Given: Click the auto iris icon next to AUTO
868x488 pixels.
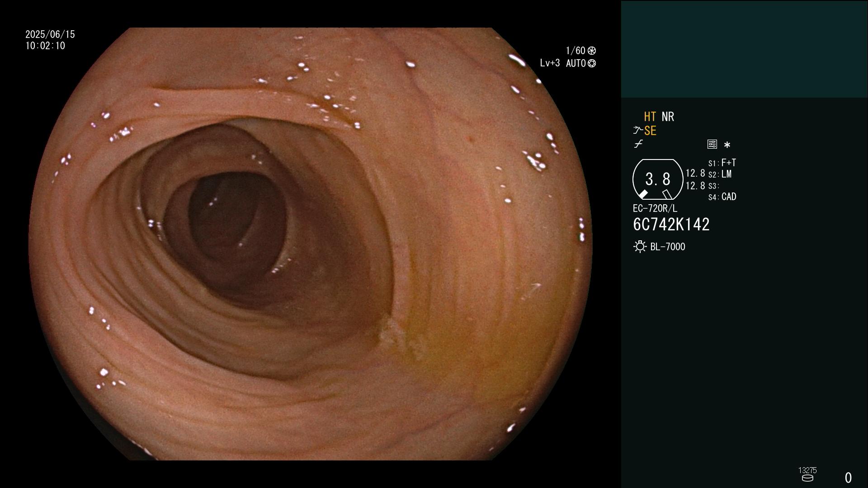Looking at the screenshot, I should pyautogui.click(x=592, y=63).
